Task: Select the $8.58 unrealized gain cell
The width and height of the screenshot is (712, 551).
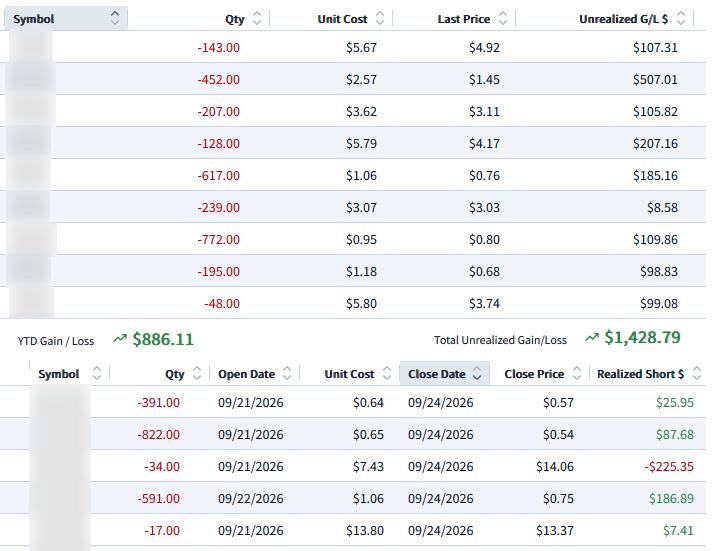Action: pyautogui.click(x=662, y=208)
